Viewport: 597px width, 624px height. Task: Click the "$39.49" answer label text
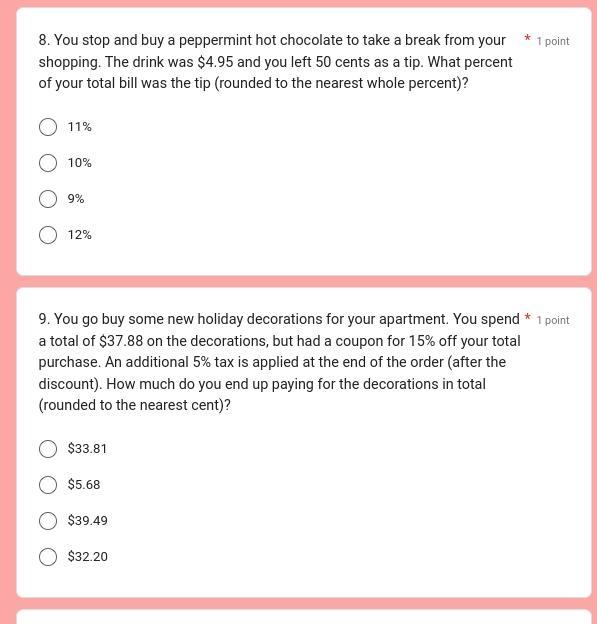point(88,521)
